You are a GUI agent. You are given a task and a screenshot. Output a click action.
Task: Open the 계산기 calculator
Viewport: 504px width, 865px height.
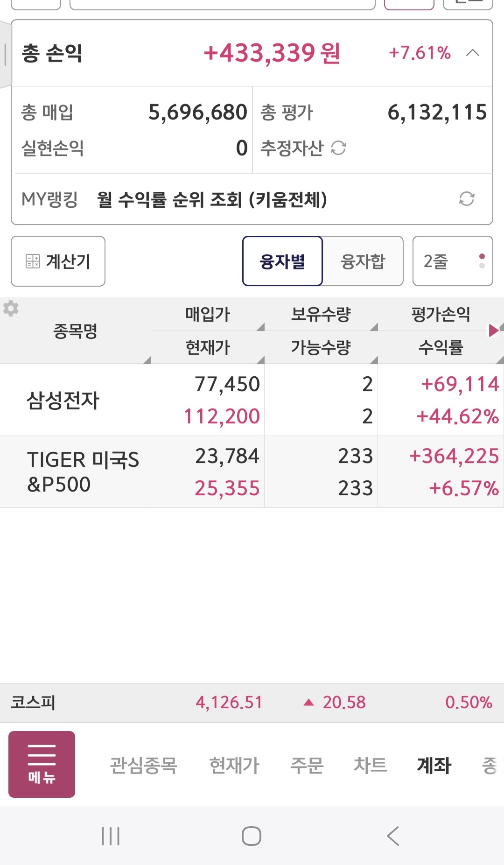(58, 261)
